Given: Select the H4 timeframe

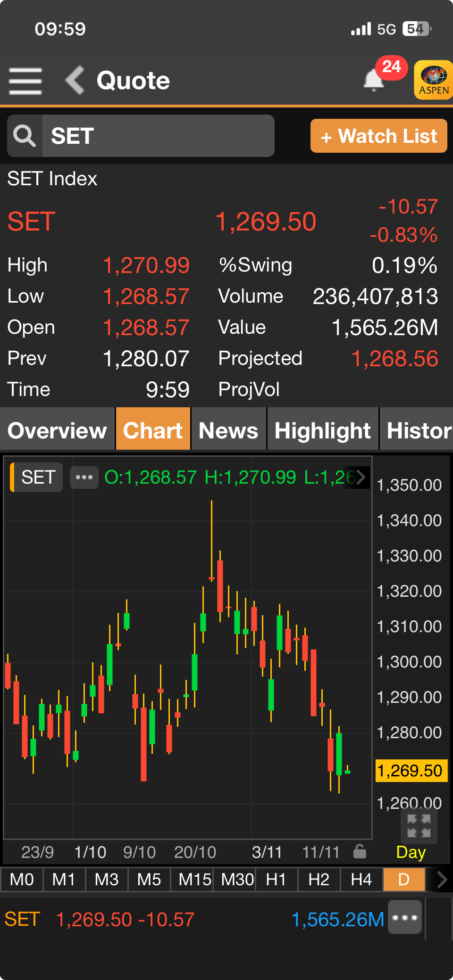Looking at the screenshot, I should pyautogui.click(x=361, y=880).
